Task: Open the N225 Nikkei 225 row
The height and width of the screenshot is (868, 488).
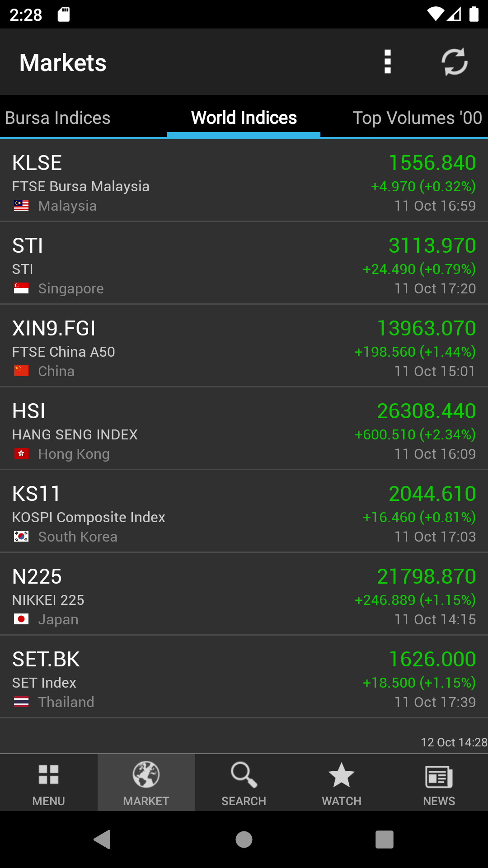Action: click(244, 594)
